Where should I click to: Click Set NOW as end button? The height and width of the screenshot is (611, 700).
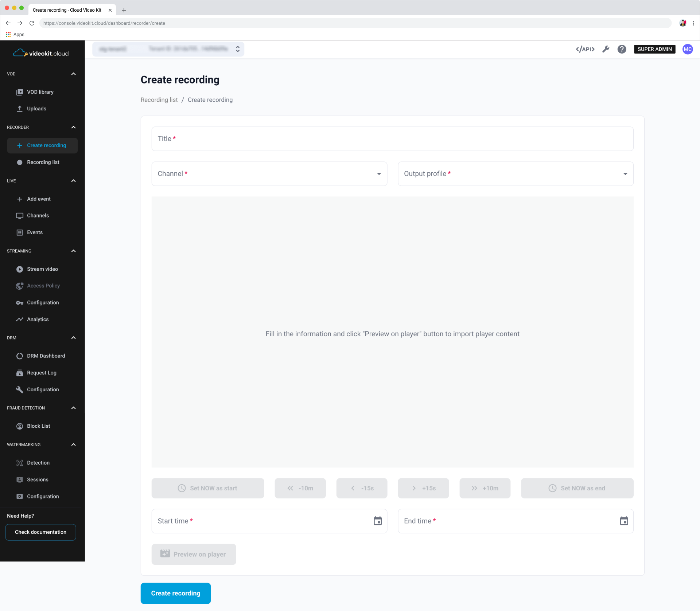click(x=577, y=488)
